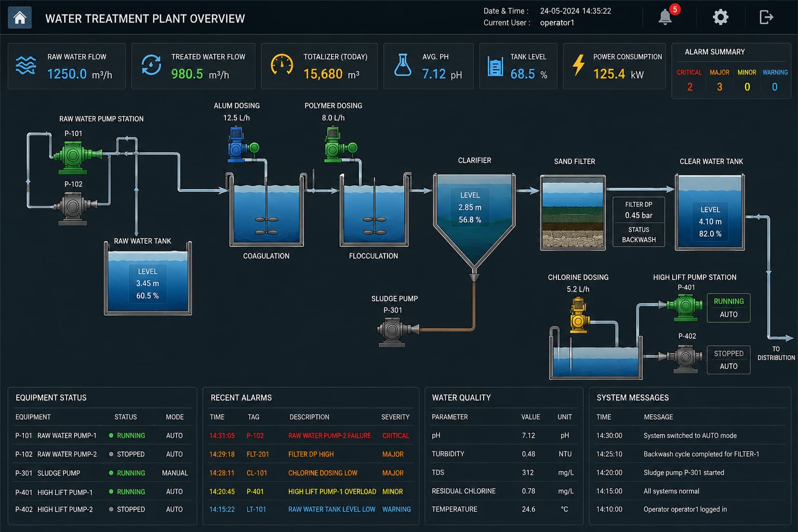
Task: Click the power consumption lightning icon
Action: 578,65
